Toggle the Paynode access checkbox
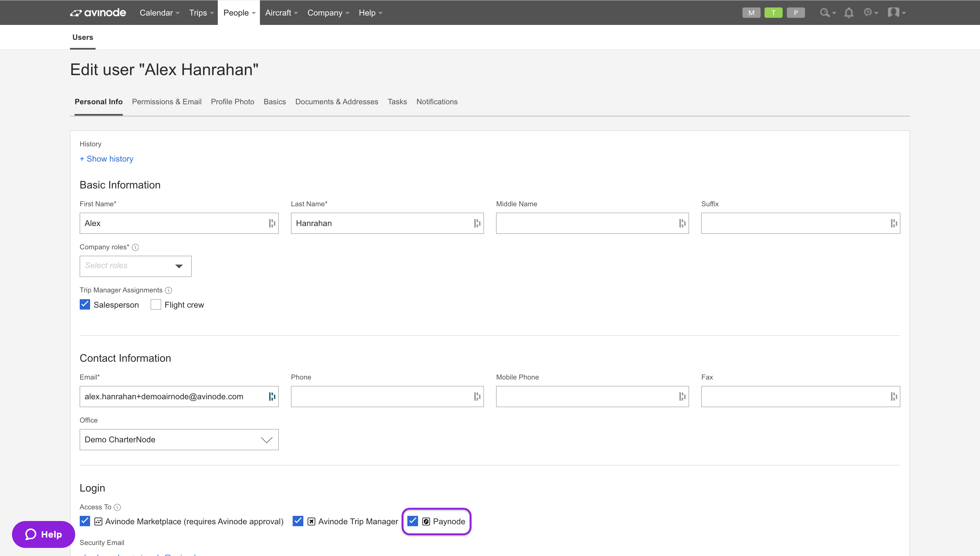The width and height of the screenshot is (980, 556). tap(413, 521)
